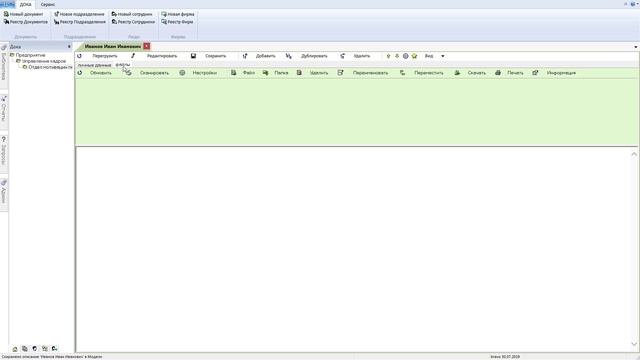Click Перегрузить reload toolbar button
The image size is (640, 360).
click(98, 56)
